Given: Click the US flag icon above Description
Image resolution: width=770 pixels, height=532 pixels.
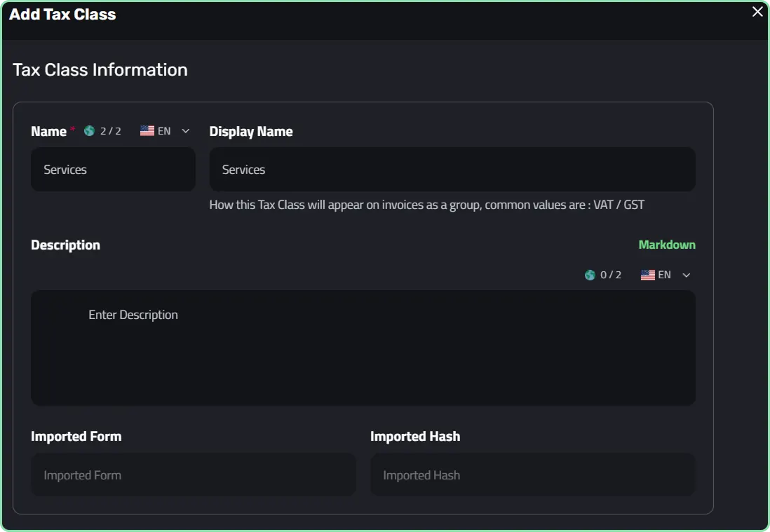Looking at the screenshot, I should [648, 275].
